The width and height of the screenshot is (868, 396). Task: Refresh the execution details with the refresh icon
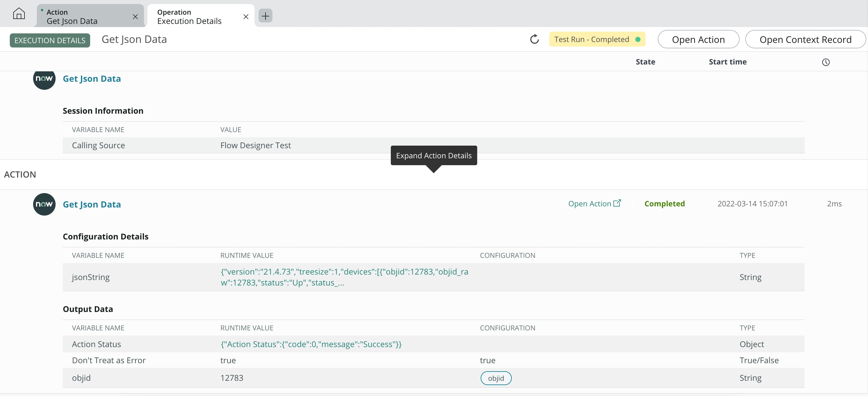[x=534, y=39]
